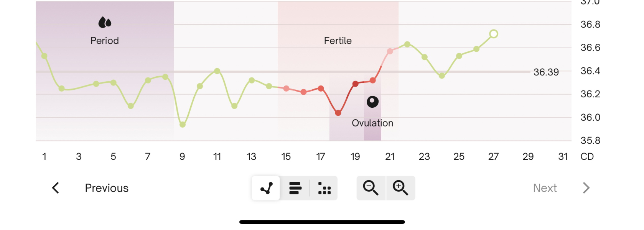Click the disabled Next button
644x230 pixels.
click(545, 188)
